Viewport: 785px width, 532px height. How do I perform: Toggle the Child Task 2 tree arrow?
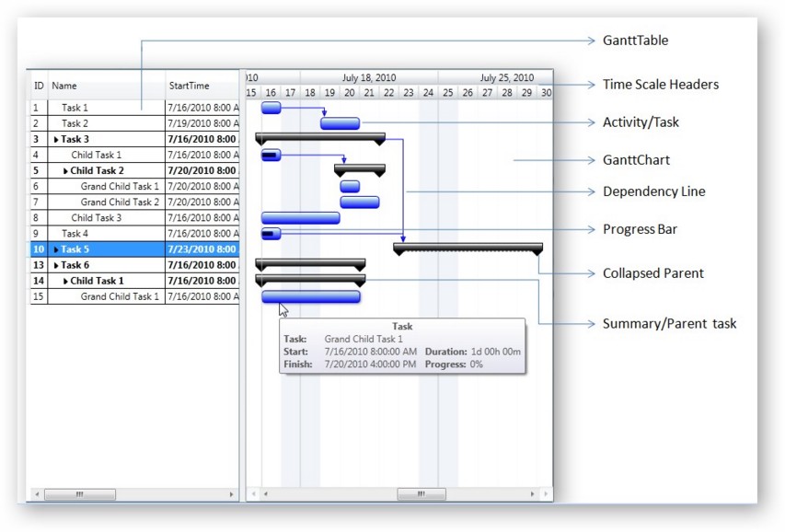(x=66, y=171)
